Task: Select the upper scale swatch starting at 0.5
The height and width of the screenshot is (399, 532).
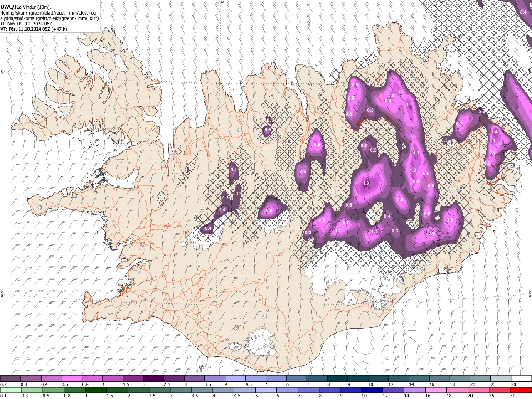Action: pyautogui.click(x=71, y=378)
